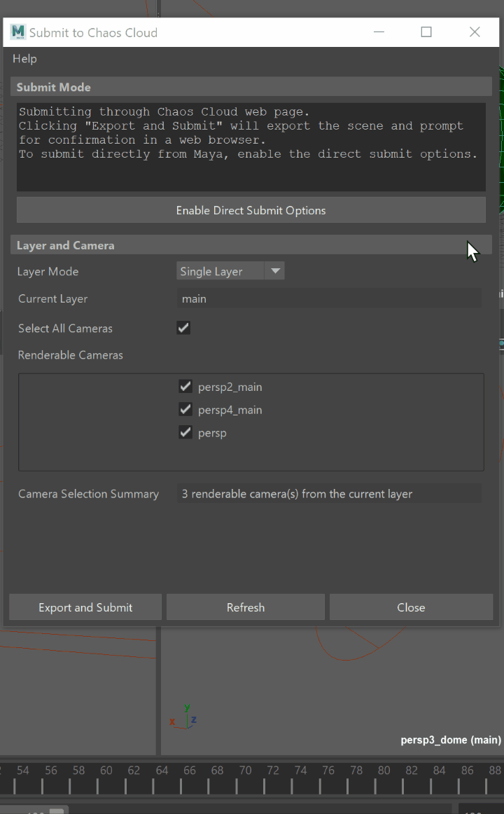This screenshot has height=814, width=504.
Task: Click the Maya icon in title bar
Action: (18, 32)
